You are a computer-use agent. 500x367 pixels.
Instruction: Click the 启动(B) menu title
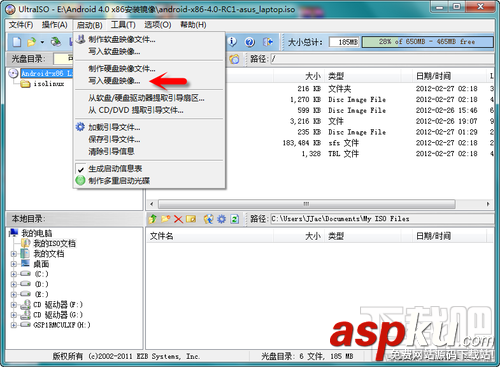click(x=89, y=25)
